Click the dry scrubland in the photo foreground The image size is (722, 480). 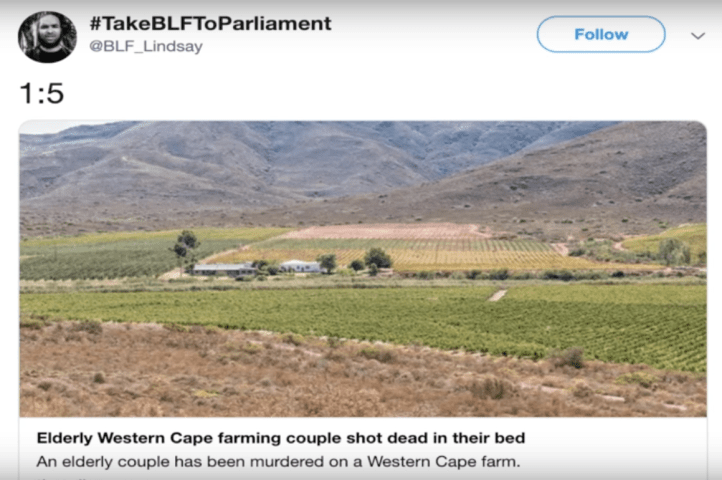click(x=276, y=378)
